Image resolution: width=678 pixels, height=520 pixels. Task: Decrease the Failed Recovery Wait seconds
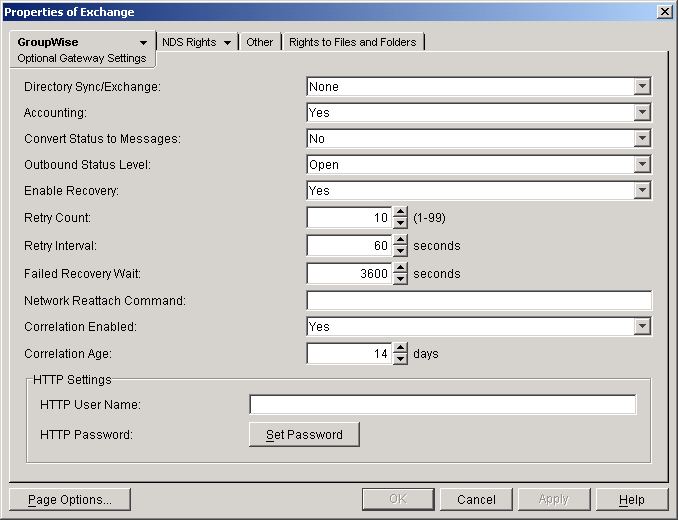(x=400, y=279)
